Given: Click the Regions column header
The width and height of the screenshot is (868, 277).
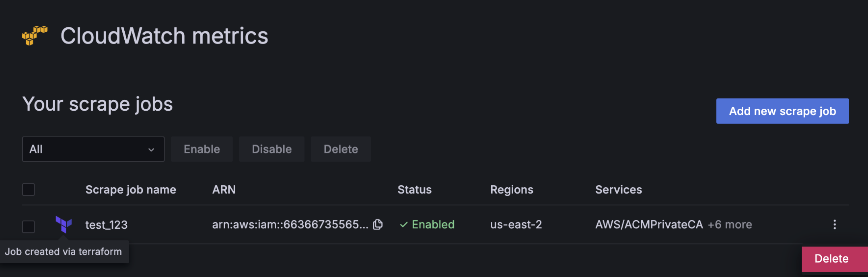Looking at the screenshot, I should pos(512,189).
